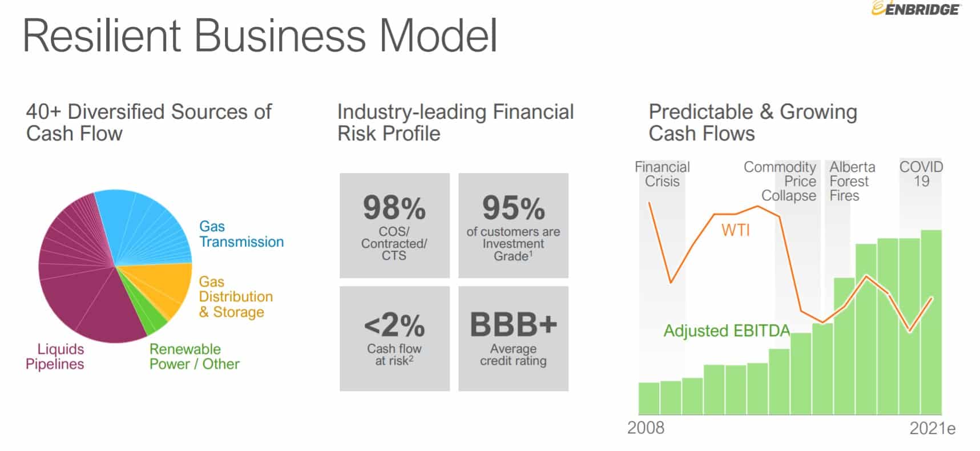Screen dimensions: 980x451
Task: Select the BBB+ Average credit rating tile
Action: (513, 339)
